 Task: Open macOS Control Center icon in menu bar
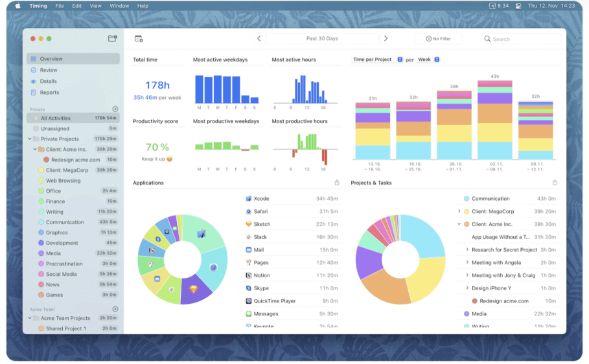point(518,6)
